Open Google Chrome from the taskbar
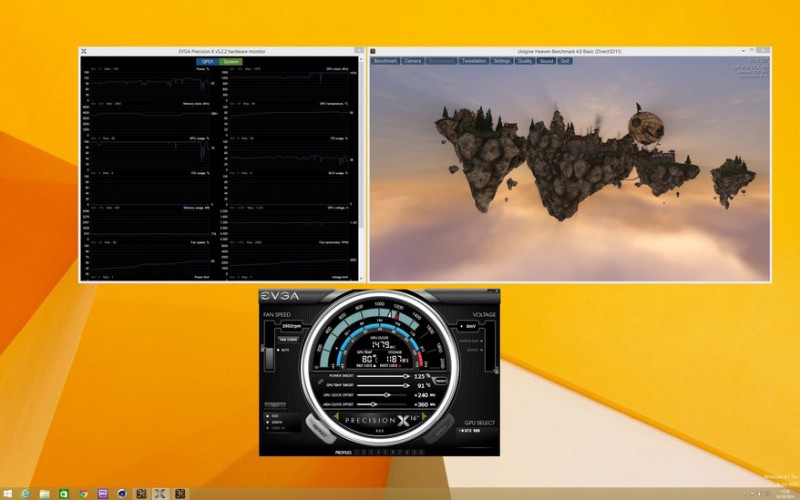Screen dimensions: 800x500 (x=83, y=494)
